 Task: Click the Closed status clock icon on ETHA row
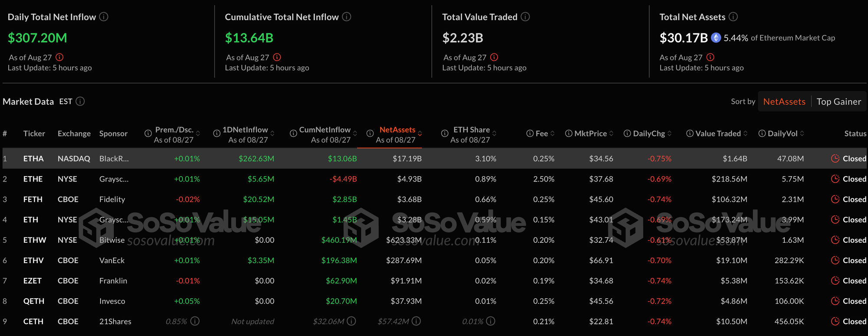(835, 158)
